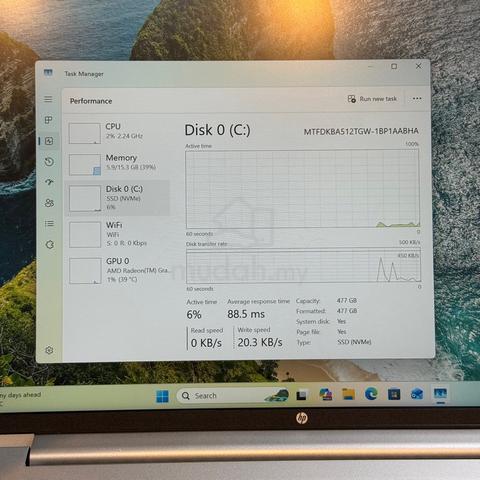
Task: Click the Disk transfer rate graph
Action: (303, 266)
